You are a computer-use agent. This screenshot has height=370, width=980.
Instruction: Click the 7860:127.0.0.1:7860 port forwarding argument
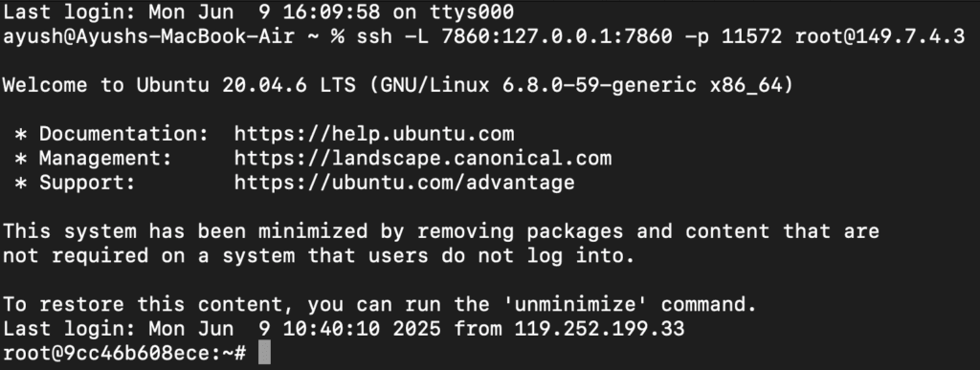[x=557, y=36]
